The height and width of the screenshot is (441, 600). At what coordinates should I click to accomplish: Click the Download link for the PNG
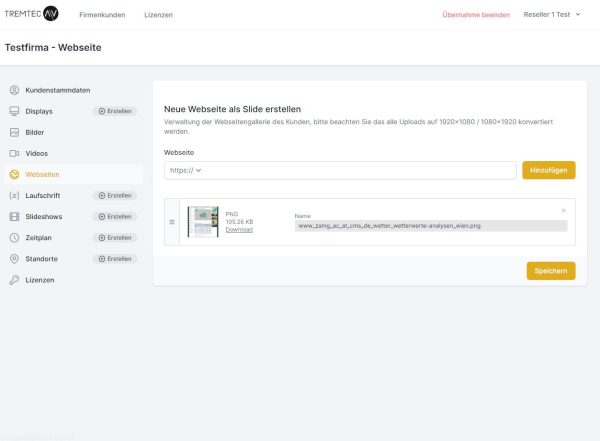(239, 229)
